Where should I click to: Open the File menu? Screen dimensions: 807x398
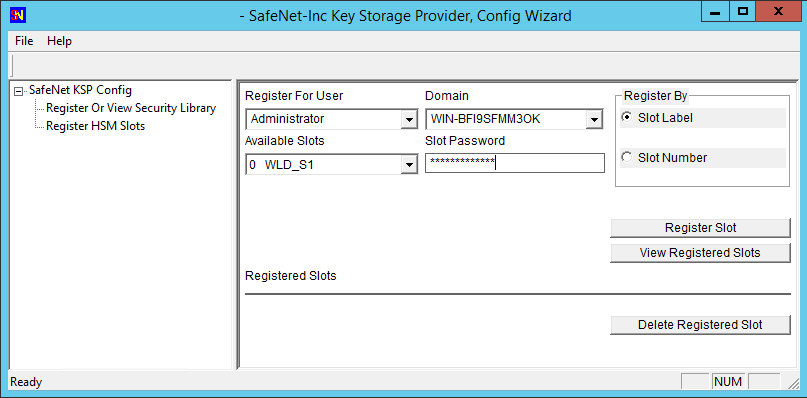coord(24,41)
